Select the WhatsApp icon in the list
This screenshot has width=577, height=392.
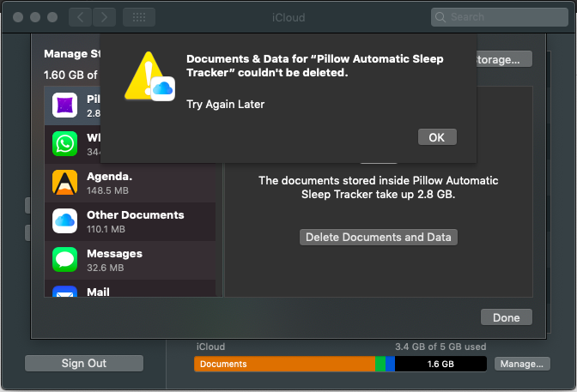(x=64, y=144)
